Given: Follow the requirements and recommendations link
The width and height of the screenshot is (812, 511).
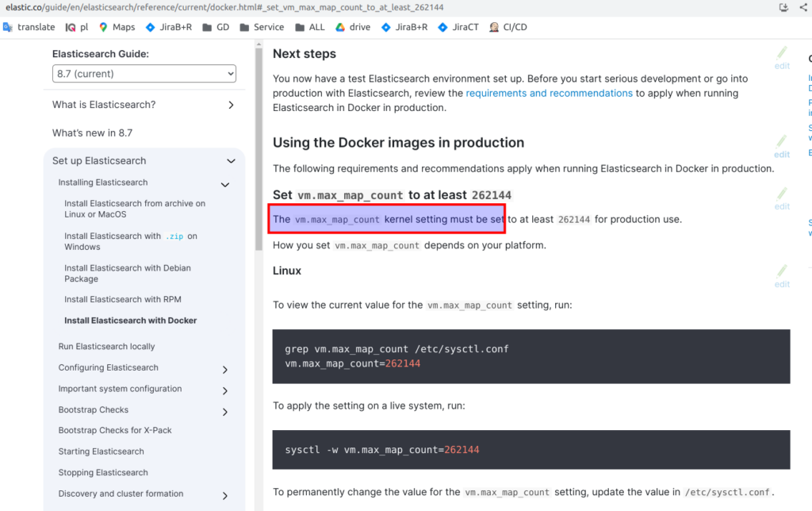Looking at the screenshot, I should click(x=549, y=94).
